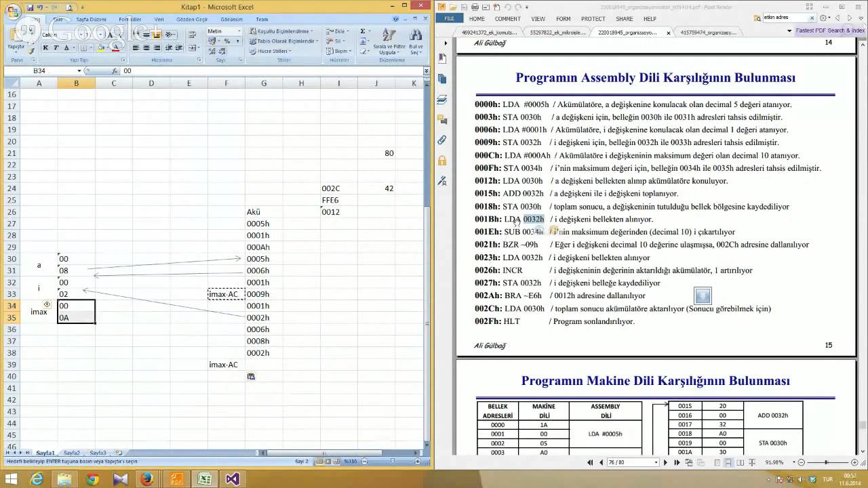Image resolution: width=868 pixels, height=488 pixels.
Task: Open Hücre Stilleri dropdown
Action: click(271, 51)
